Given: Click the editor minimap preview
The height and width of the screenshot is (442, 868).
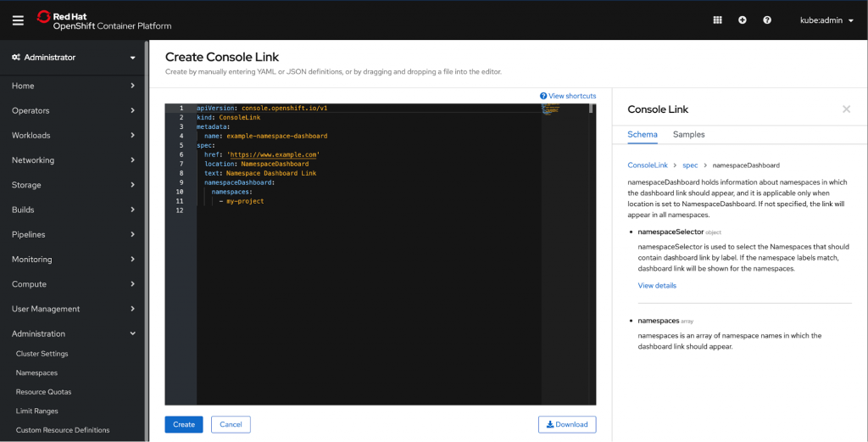Looking at the screenshot, I should coord(551,109).
